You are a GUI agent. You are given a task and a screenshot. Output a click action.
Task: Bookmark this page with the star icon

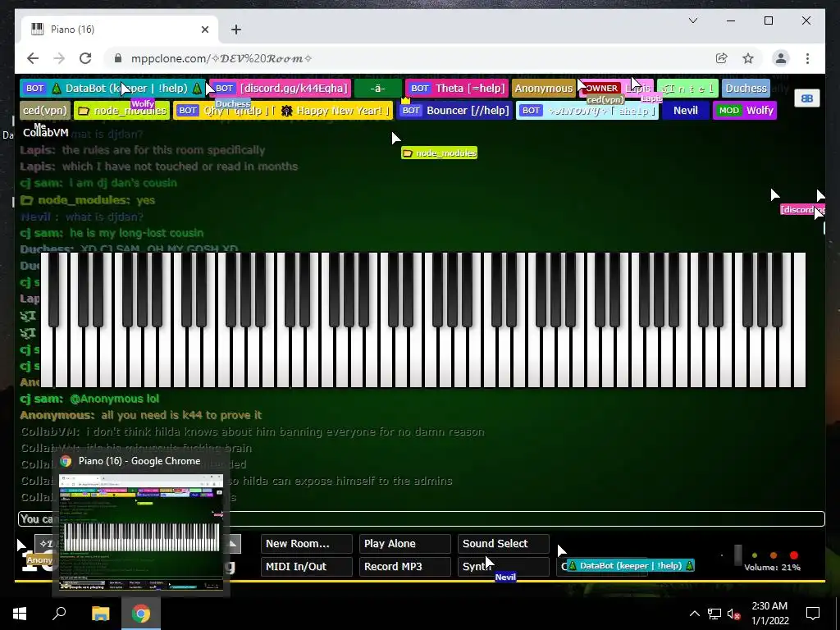(748, 58)
